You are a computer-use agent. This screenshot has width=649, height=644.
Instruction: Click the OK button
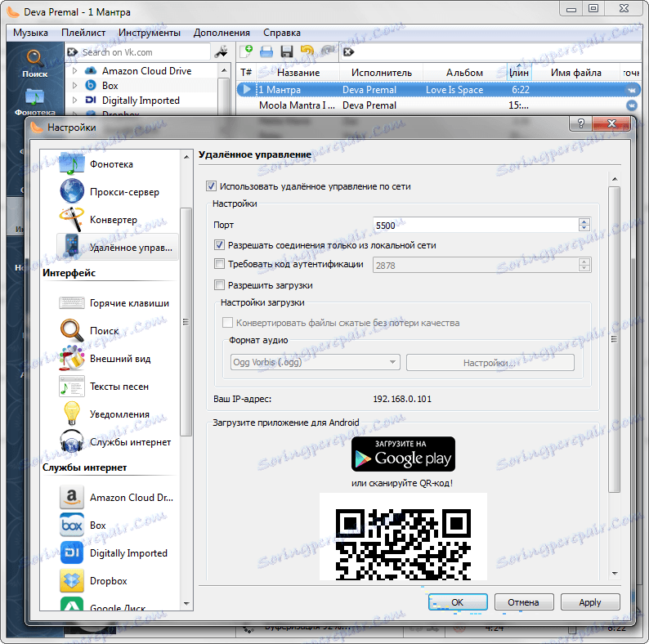point(458,602)
